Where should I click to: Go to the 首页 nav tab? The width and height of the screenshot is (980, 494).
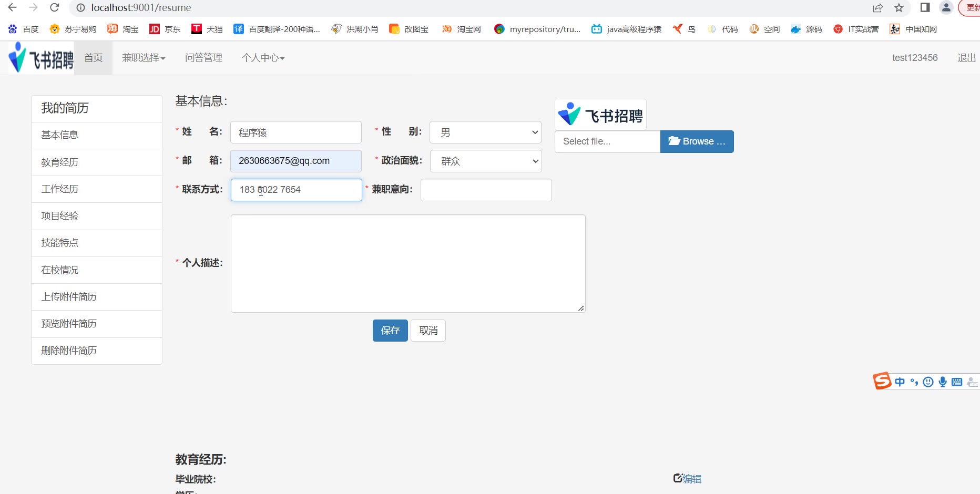[x=94, y=58]
